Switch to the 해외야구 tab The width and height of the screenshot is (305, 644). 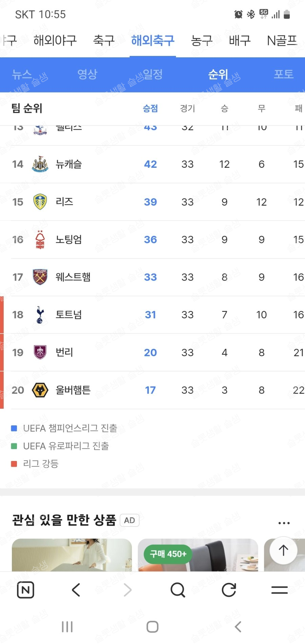pyautogui.click(x=55, y=41)
